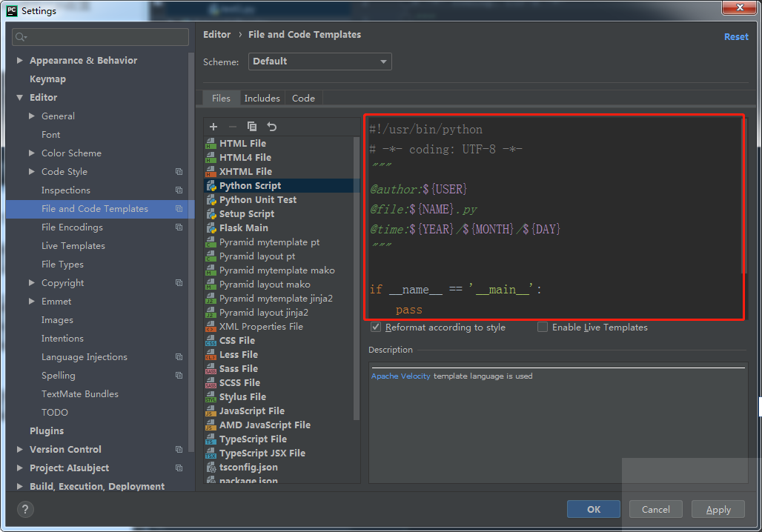Close the Settings dialog window
The image size is (762, 532).
pos(739,7)
